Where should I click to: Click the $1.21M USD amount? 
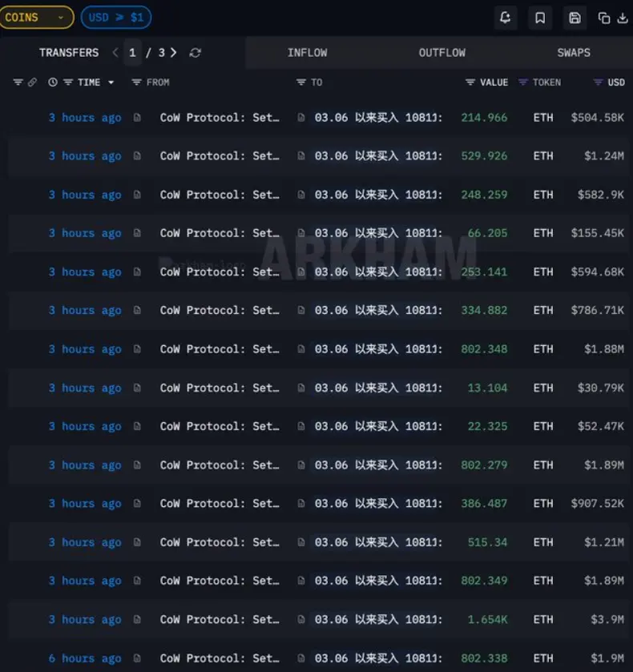pos(604,542)
